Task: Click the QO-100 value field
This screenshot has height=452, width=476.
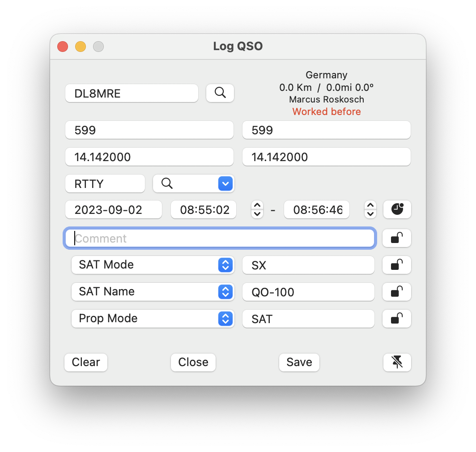Action: click(x=308, y=292)
